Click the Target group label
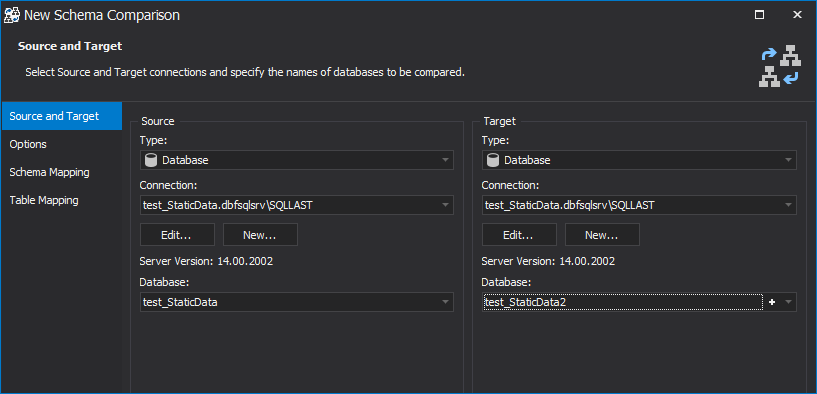The image size is (817, 394). [500, 121]
